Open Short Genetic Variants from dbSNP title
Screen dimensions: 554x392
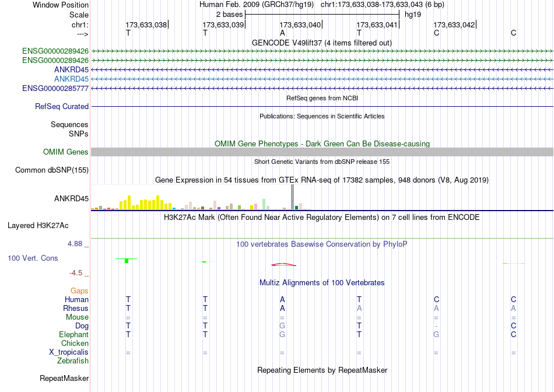coord(322,162)
